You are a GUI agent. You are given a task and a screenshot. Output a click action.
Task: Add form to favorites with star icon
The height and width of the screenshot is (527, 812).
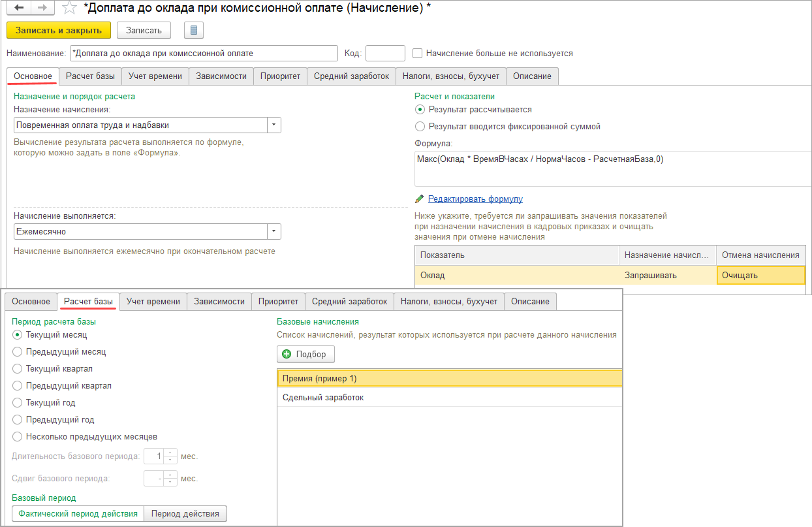tap(69, 8)
